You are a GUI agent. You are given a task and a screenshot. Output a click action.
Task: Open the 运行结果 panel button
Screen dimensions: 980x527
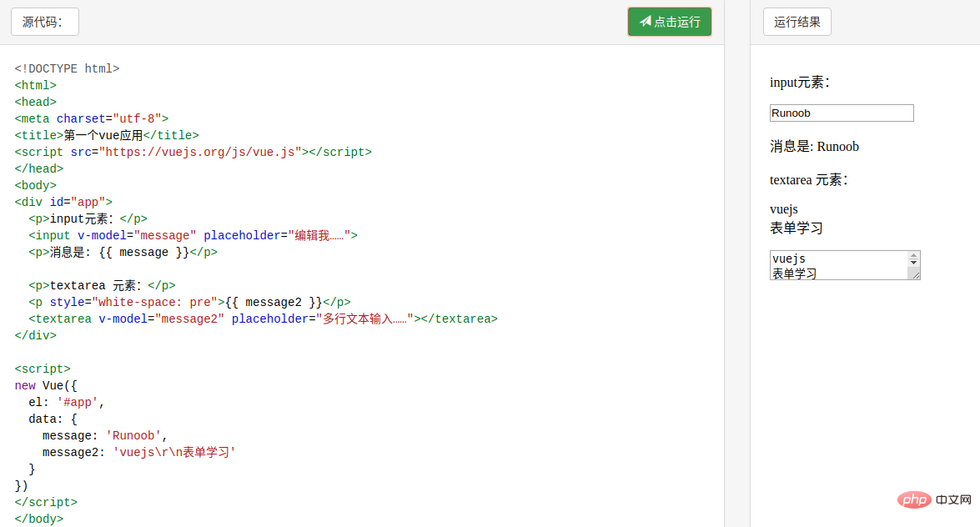click(797, 22)
